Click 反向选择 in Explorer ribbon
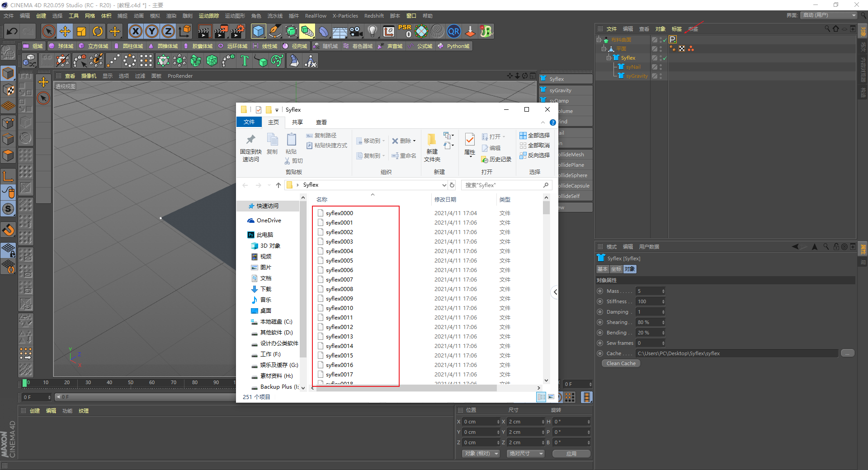 535,155
